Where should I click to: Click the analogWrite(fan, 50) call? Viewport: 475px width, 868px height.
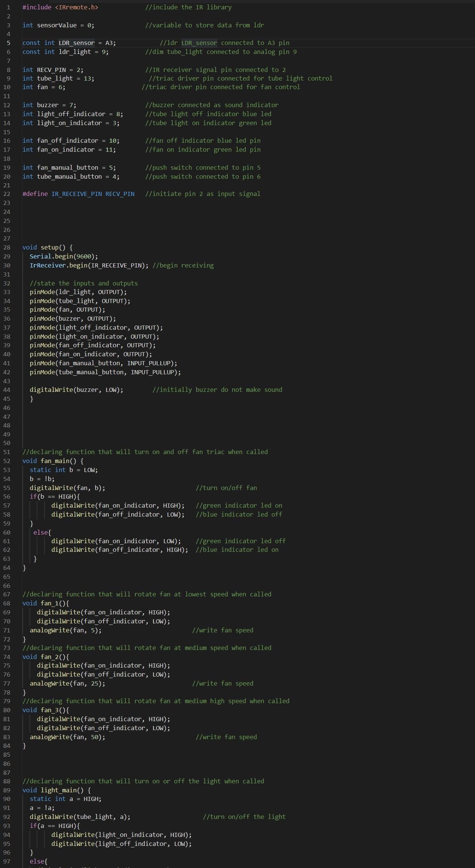coord(67,737)
